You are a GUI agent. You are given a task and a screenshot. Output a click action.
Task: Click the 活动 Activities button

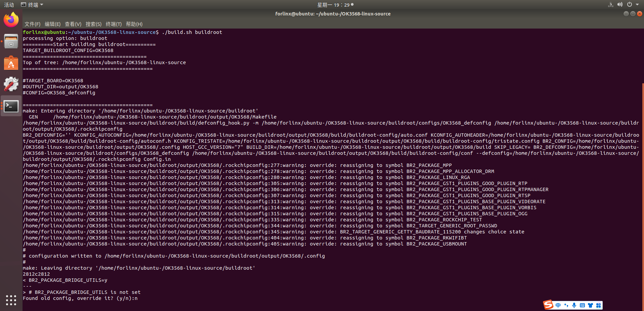(9, 5)
